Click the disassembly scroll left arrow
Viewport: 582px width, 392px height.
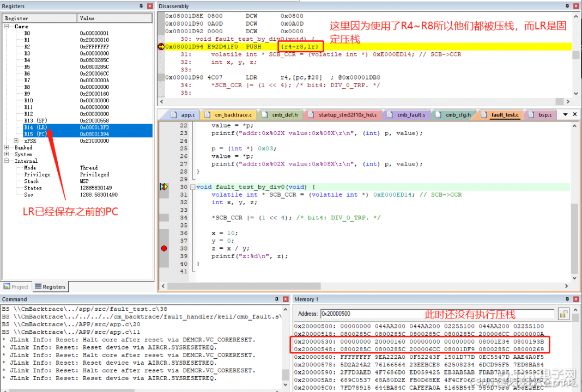pos(161,101)
